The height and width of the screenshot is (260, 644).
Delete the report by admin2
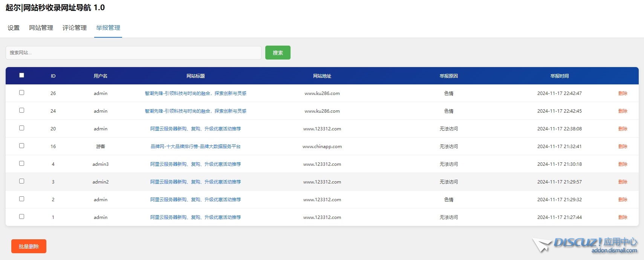pyautogui.click(x=623, y=182)
